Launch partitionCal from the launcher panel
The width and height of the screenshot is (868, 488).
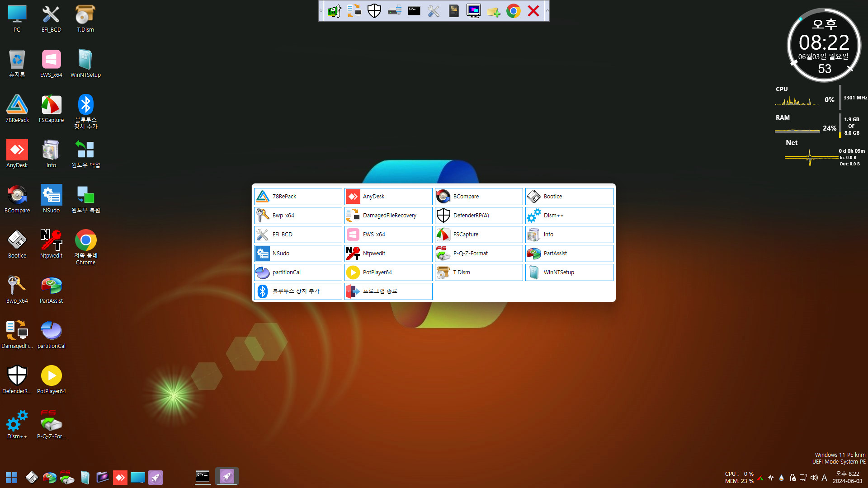(x=298, y=272)
